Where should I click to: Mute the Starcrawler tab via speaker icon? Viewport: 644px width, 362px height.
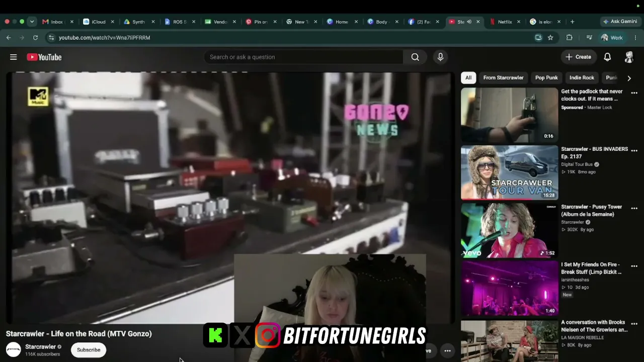[469, 22]
